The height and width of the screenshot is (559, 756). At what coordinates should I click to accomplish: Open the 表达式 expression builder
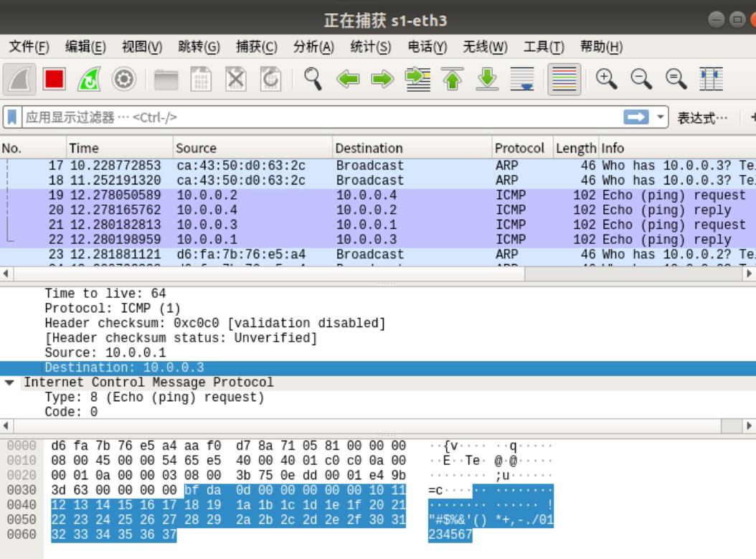[702, 118]
